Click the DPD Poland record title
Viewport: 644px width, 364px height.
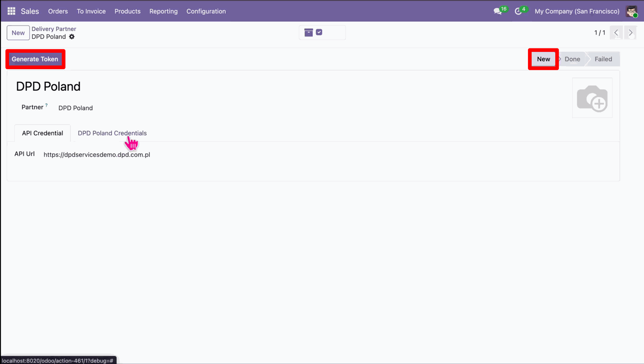coord(48,87)
